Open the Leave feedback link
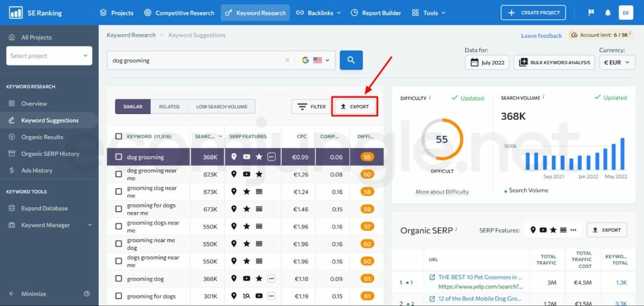The width and height of the screenshot is (644, 306). [541, 36]
